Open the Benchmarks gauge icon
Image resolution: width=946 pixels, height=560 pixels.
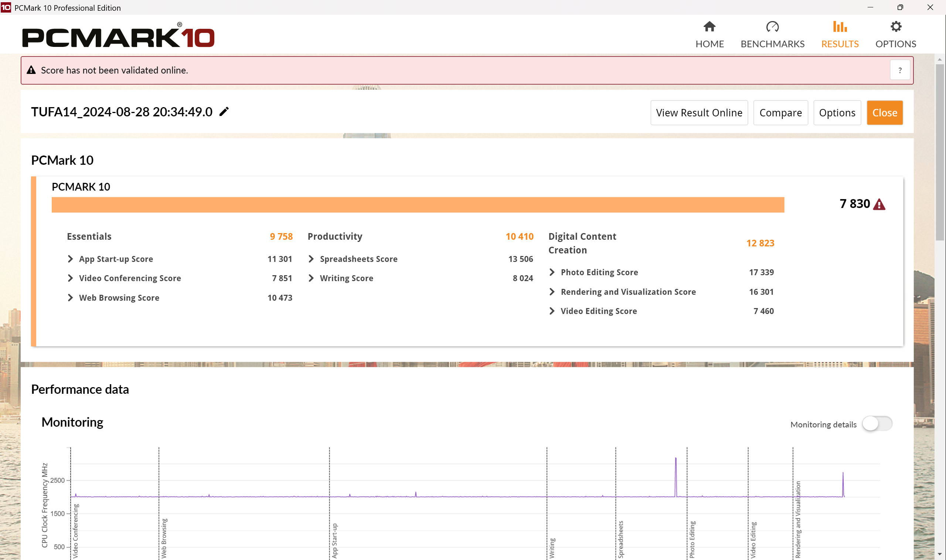772,27
